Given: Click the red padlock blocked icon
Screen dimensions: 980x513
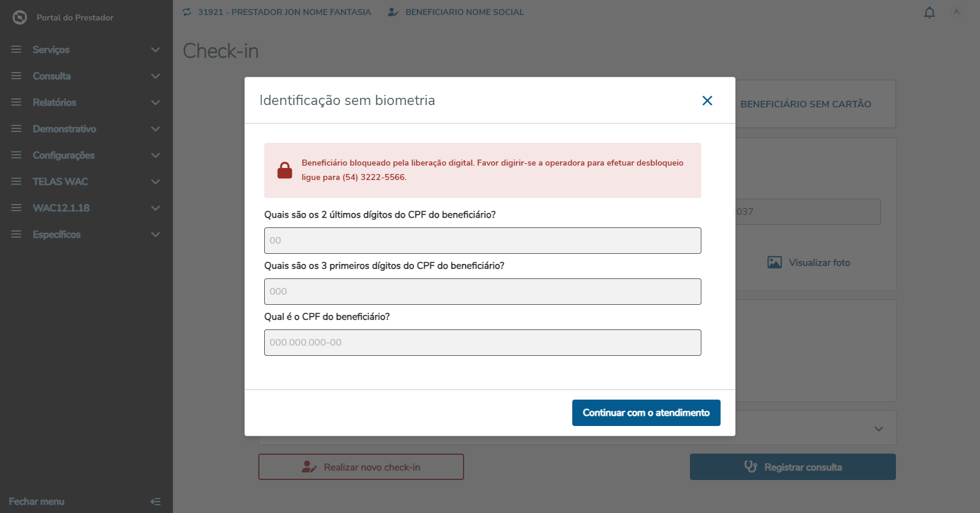Looking at the screenshot, I should (x=285, y=170).
